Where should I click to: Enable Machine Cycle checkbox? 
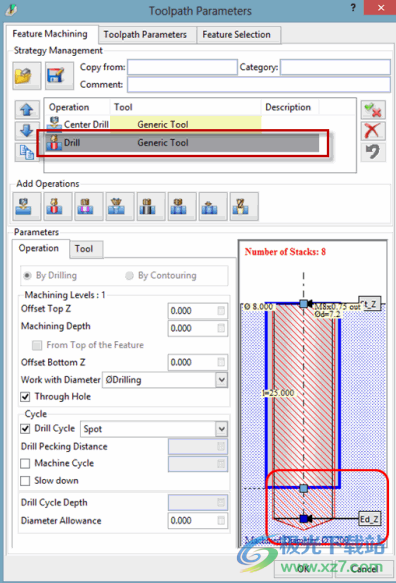point(25,464)
